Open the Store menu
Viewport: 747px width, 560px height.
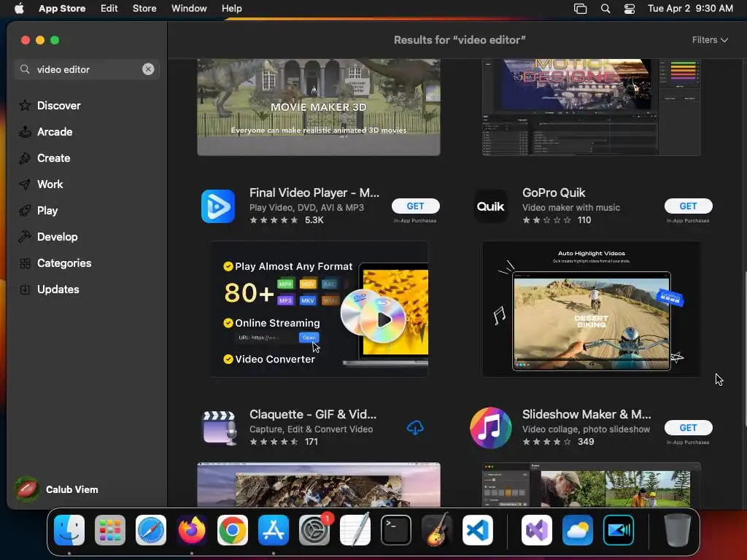[144, 9]
